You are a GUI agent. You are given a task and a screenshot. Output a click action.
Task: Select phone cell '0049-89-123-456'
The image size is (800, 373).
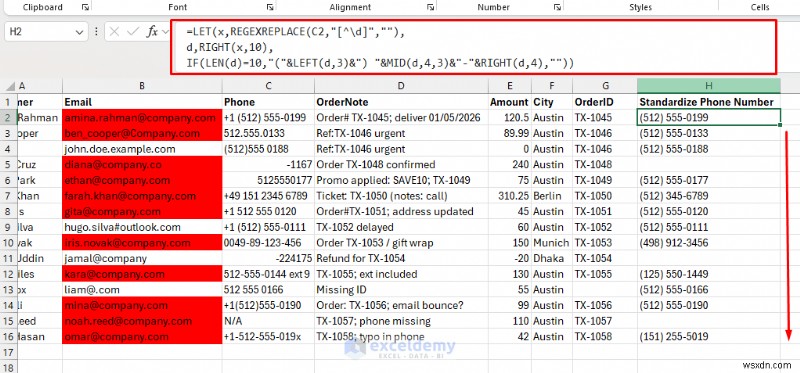[x=268, y=243]
